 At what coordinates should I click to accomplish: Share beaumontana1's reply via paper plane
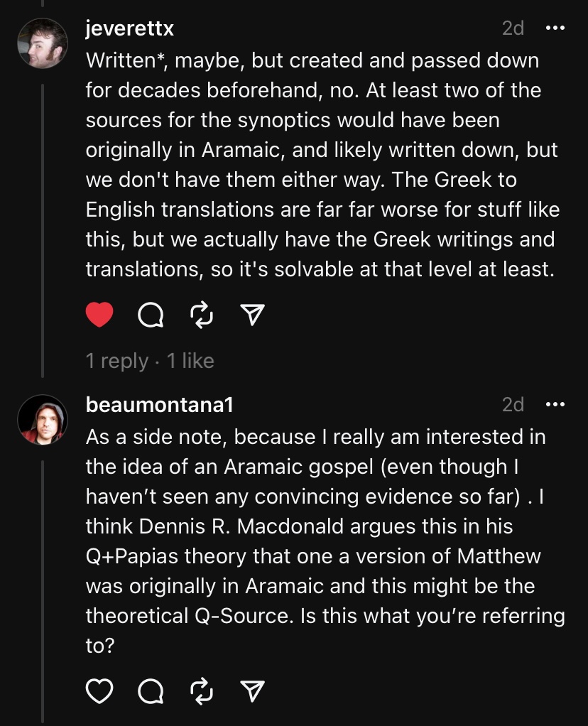pyautogui.click(x=252, y=690)
